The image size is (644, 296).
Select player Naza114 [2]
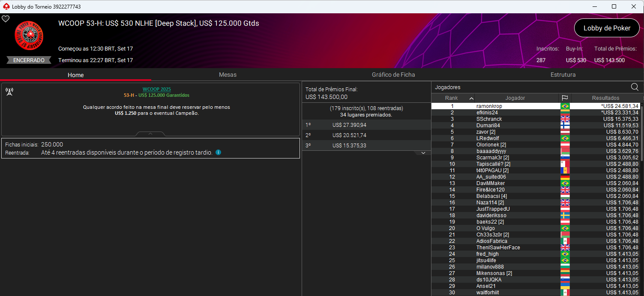(490, 202)
